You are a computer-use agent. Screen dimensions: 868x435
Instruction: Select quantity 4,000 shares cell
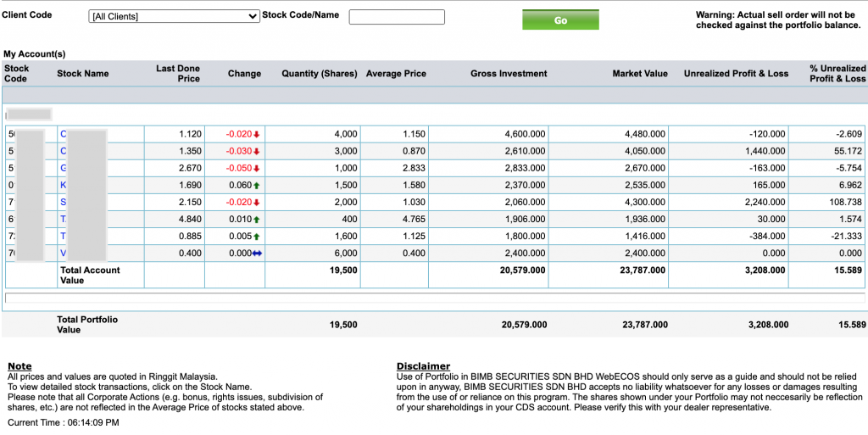point(346,135)
